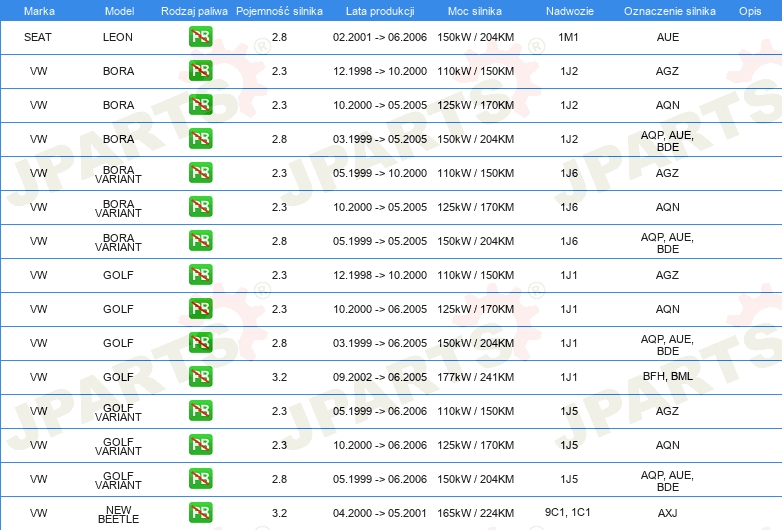Click the '2.8' engine capacity in the SEAT LEON row
Image resolution: width=782 pixels, height=530 pixels.
[x=279, y=37]
